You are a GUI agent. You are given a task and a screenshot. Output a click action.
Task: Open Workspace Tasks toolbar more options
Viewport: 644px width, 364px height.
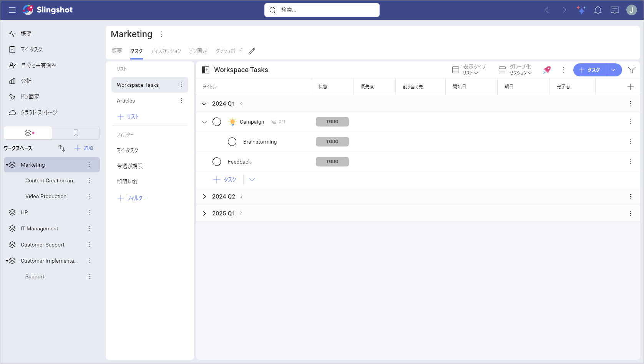coord(564,70)
